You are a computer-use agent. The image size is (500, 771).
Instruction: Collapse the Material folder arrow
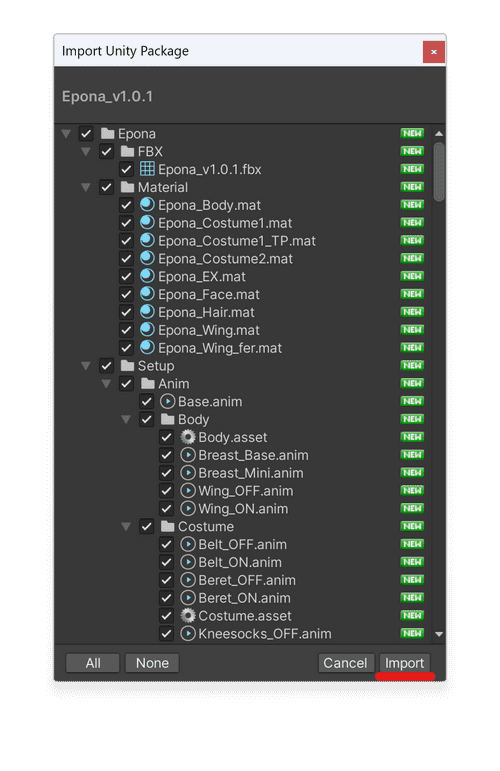click(86, 187)
